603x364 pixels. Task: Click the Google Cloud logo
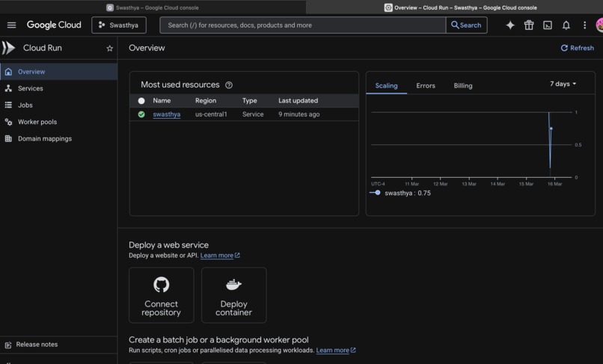point(54,25)
